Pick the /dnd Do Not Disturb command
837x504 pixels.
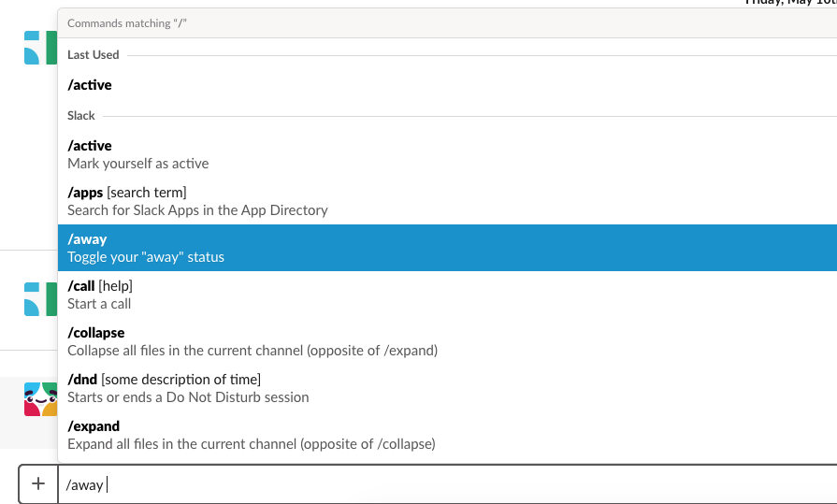click(x=447, y=388)
